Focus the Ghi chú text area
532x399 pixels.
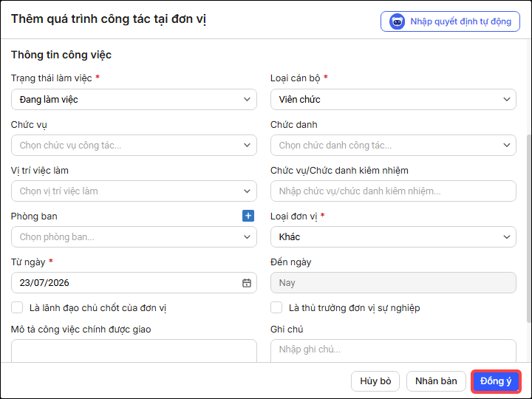(x=393, y=351)
